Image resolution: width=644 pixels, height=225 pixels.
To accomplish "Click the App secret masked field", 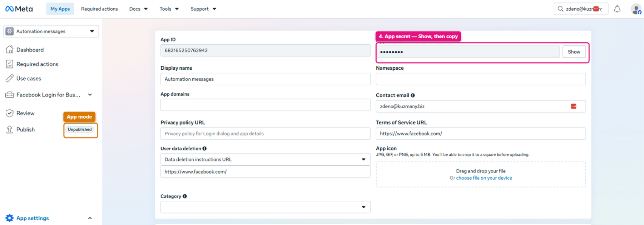I will click(468, 52).
